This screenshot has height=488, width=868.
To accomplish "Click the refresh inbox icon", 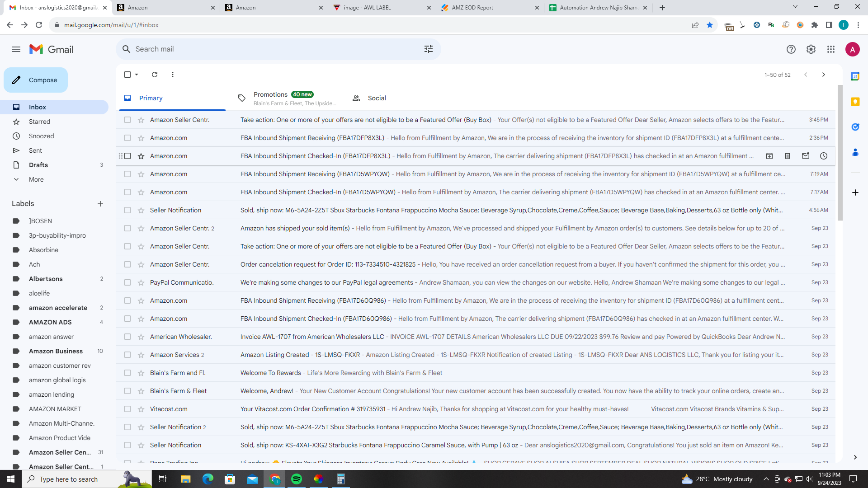I will [155, 75].
